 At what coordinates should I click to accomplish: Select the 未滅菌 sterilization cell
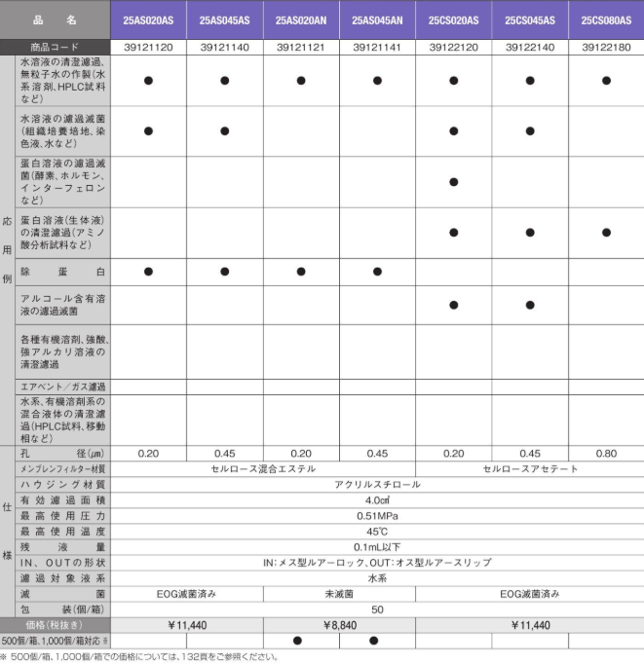pos(339,592)
